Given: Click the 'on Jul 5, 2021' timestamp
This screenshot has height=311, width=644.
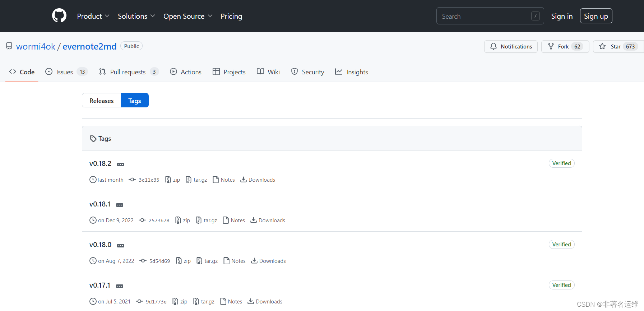Looking at the screenshot, I should [x=114, y=302].
